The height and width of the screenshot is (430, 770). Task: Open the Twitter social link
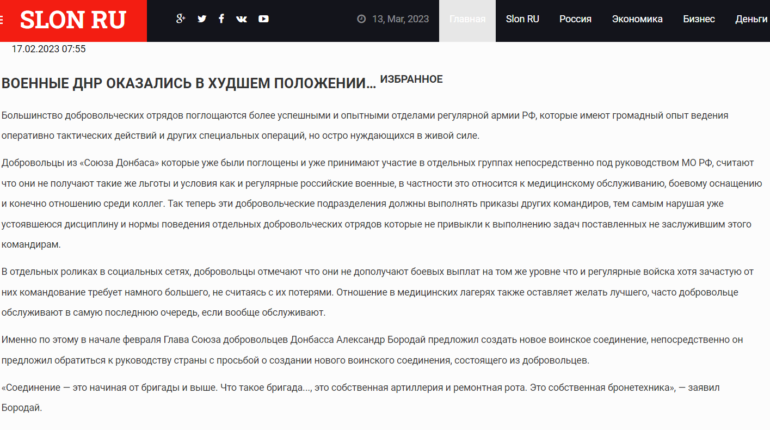pyautogui.click(x=201, y=19)
